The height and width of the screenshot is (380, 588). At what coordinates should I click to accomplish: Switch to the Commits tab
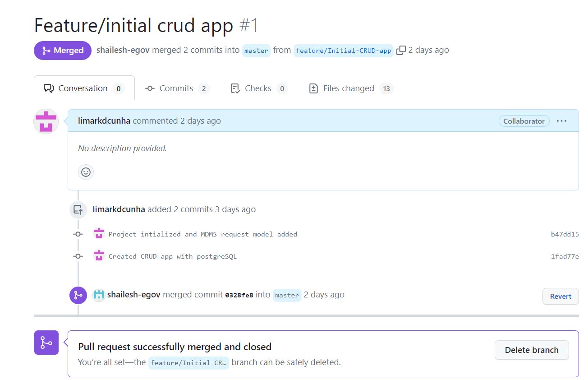click(x=175, y=88)
